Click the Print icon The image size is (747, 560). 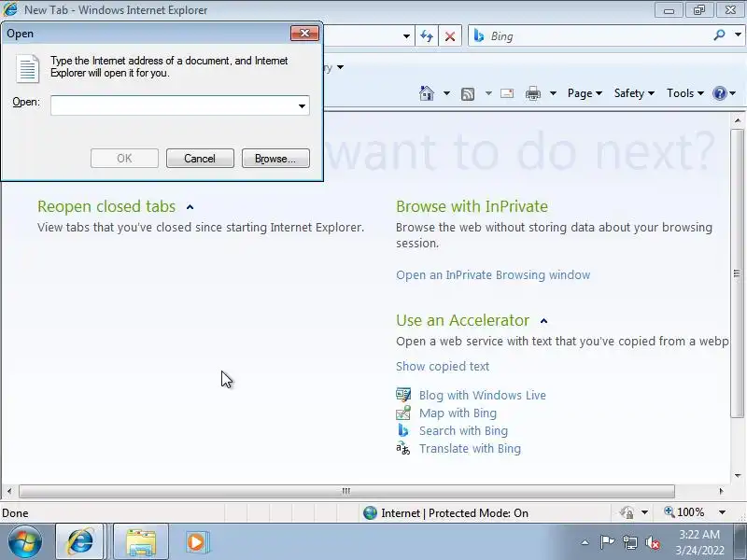[x=532, y=93]
